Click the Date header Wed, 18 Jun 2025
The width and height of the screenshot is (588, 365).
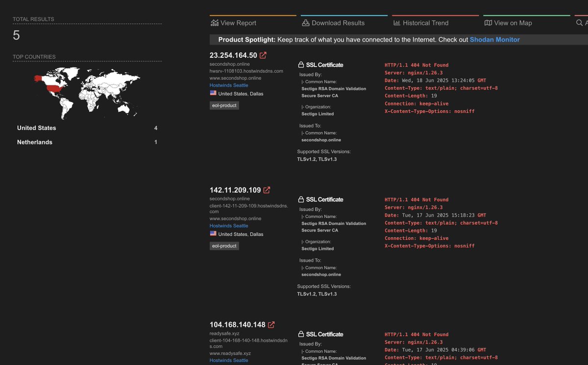click(436, 80)
